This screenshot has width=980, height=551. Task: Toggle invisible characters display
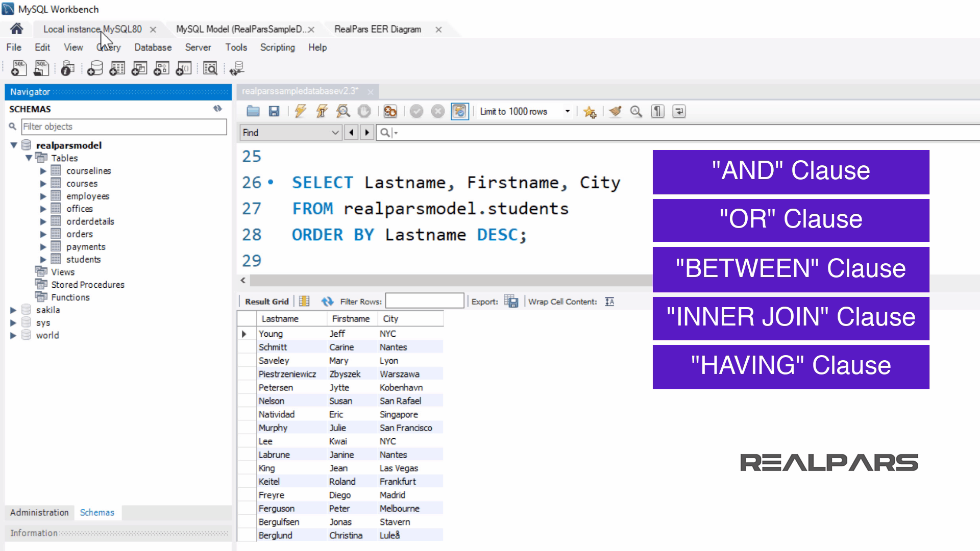coord(657,111)
